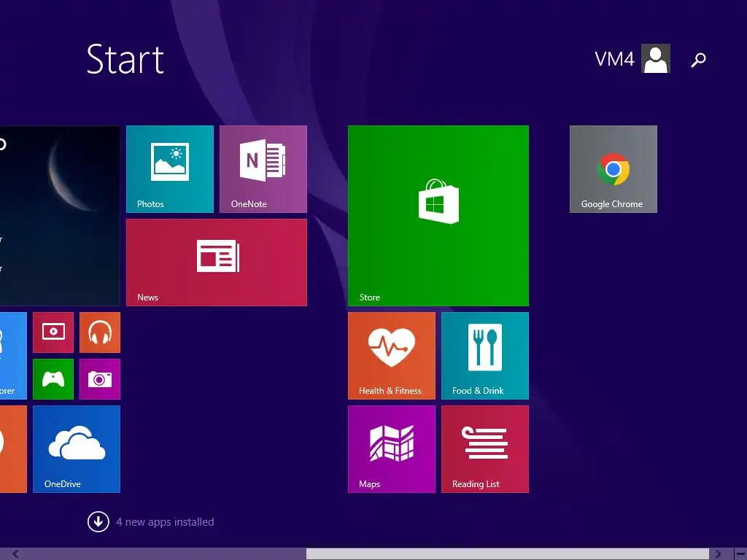Launch the OneNote tile
The image size is (747, 560).
[x=263, y=169]
